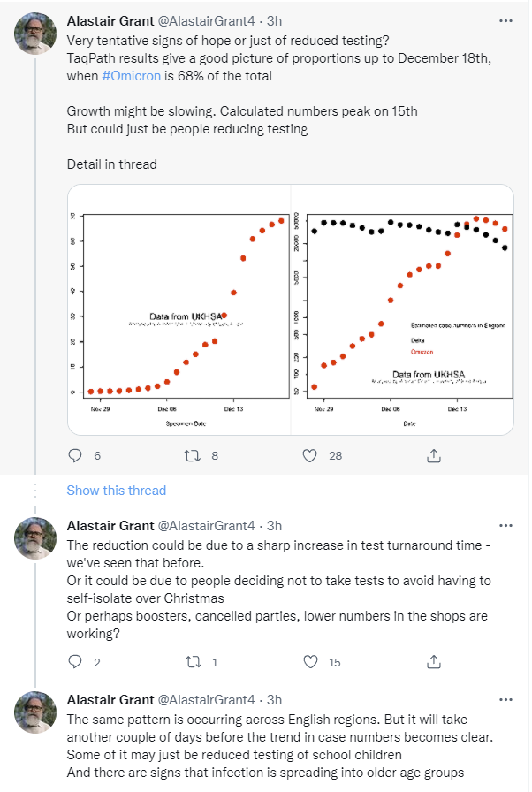
Task: Like the tweet with 15 likes
Action: tap(310, 661)
